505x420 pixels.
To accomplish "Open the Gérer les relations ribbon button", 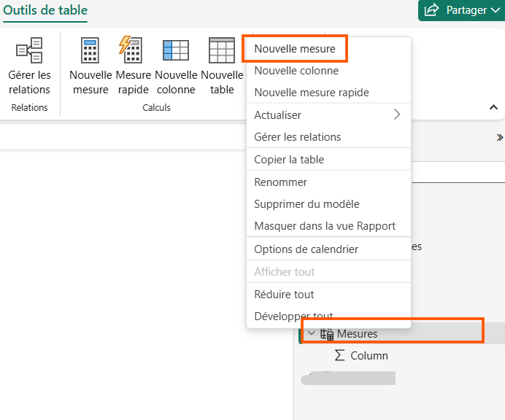I will point(29,66).
